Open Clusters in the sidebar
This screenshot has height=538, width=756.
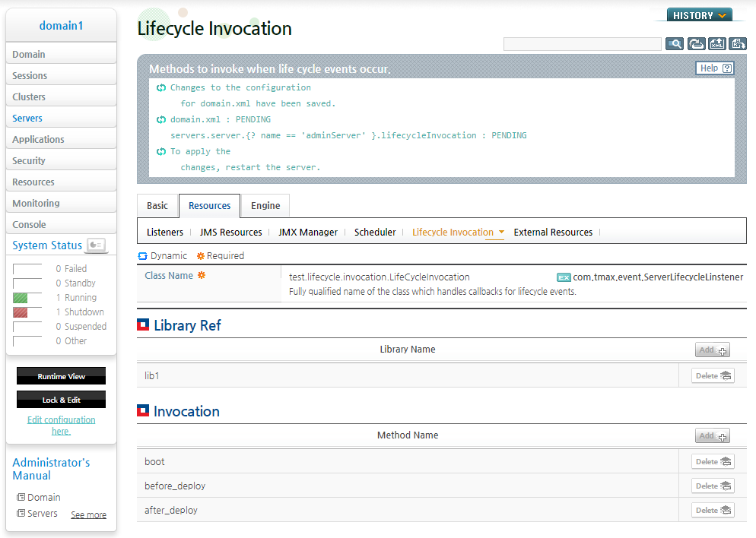(x=62, y=97)
